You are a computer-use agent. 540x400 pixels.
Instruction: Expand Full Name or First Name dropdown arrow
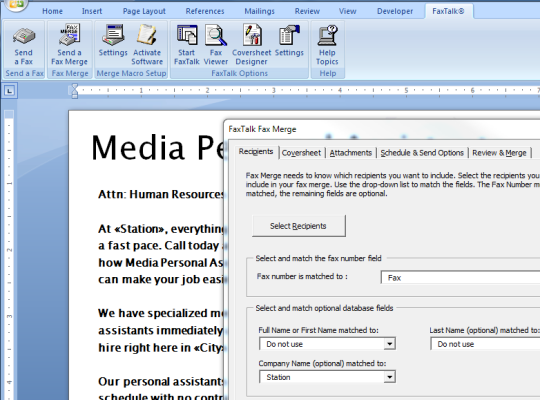pyautogui.click(x=390, y=344)
